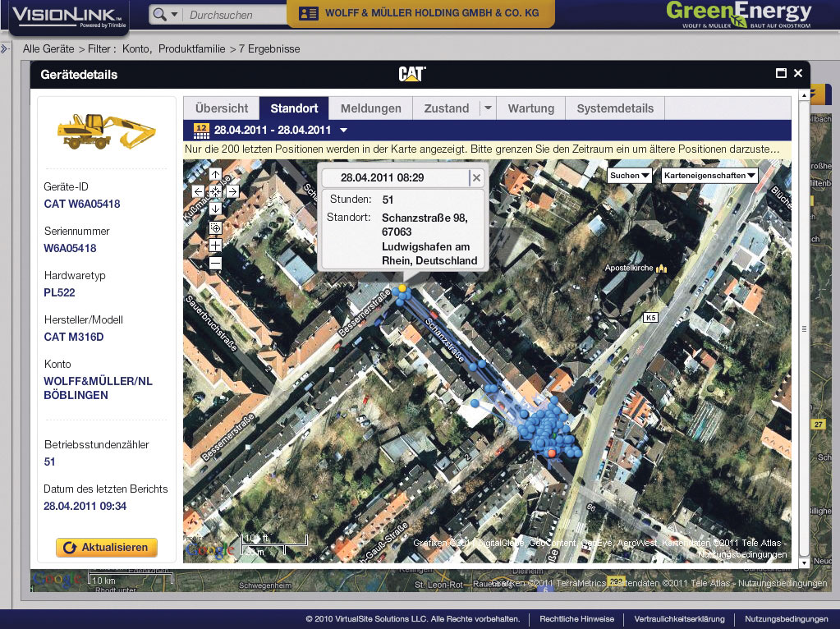840x629 pixels.
Task: Zoom in the map with plus button
Action: coord(215,246)
